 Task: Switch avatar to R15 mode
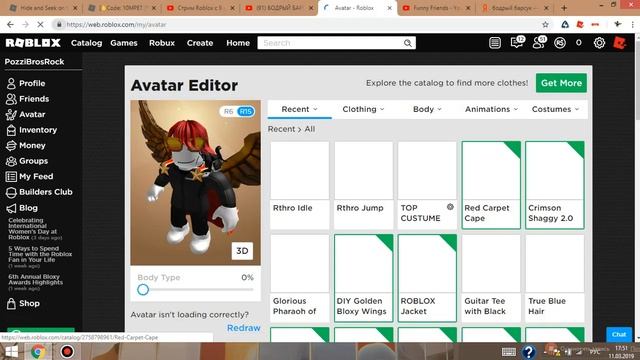point(245,111)
